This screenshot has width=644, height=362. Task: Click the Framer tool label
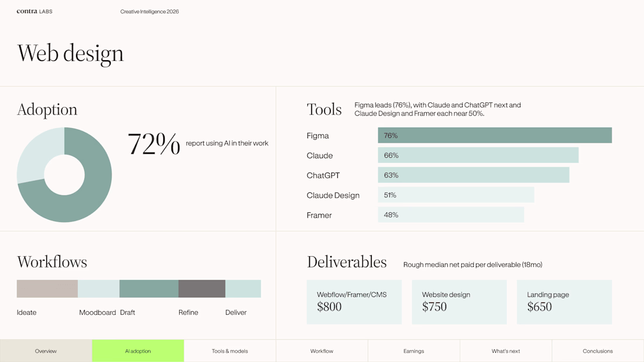coord(319,215)
